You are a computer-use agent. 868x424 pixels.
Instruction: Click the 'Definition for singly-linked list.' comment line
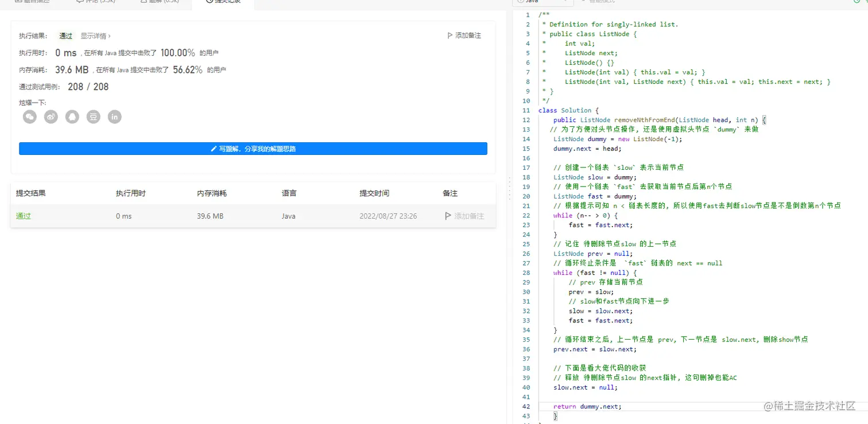(x=610, y=24)
